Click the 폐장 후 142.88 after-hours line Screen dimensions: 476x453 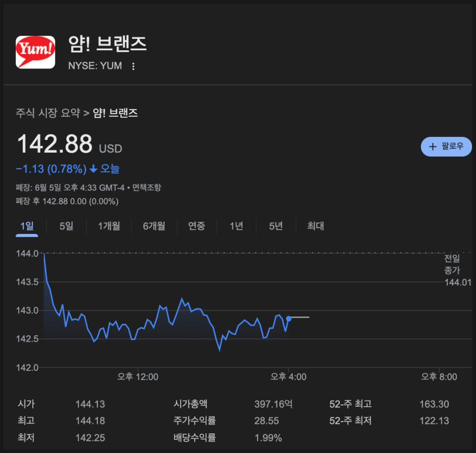(x=67, y=201)
